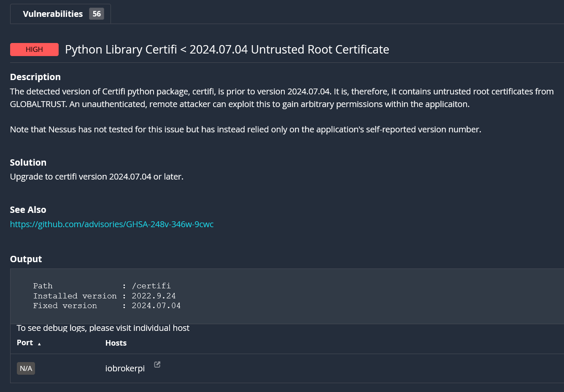The height and width of the screenshot is (392, 564).
Task: Click the 56 vulnerabilities count badge
Action: coord(97,14)
